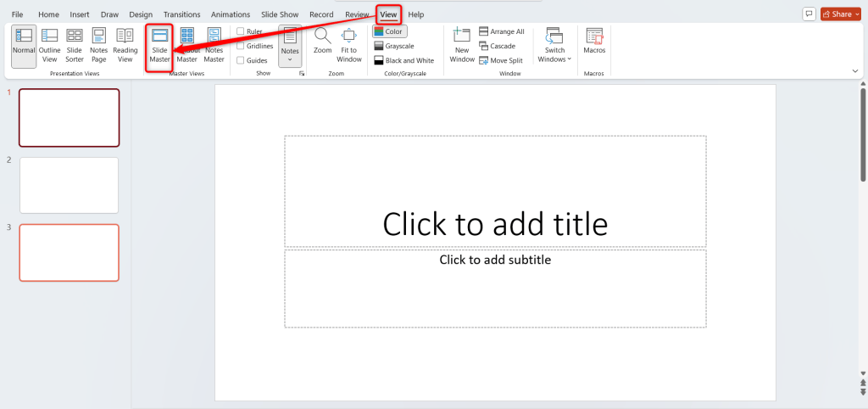This screenshot has width=868, height=409.
Task: Switch to the Record tab
Action: [x=321, y=14]
